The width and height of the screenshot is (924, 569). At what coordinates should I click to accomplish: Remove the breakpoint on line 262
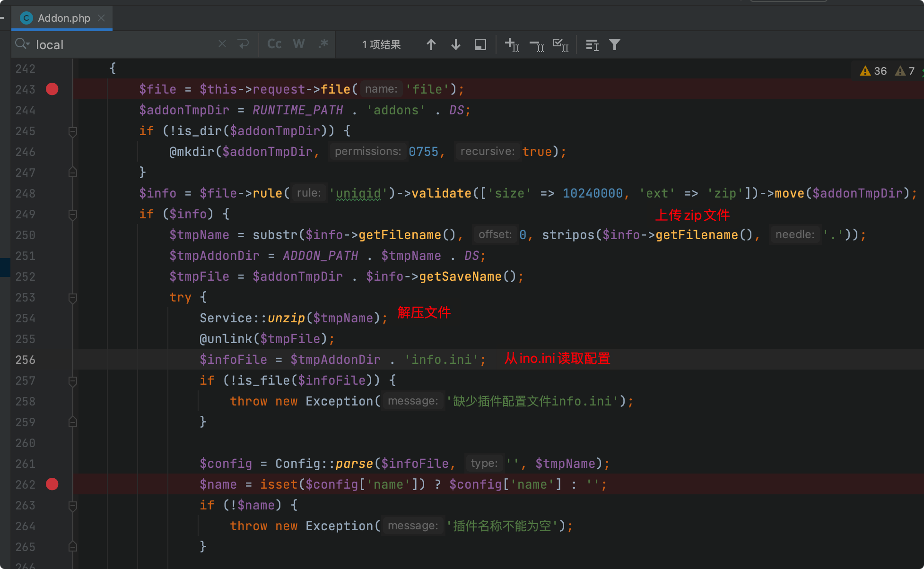tap(52, 484)
